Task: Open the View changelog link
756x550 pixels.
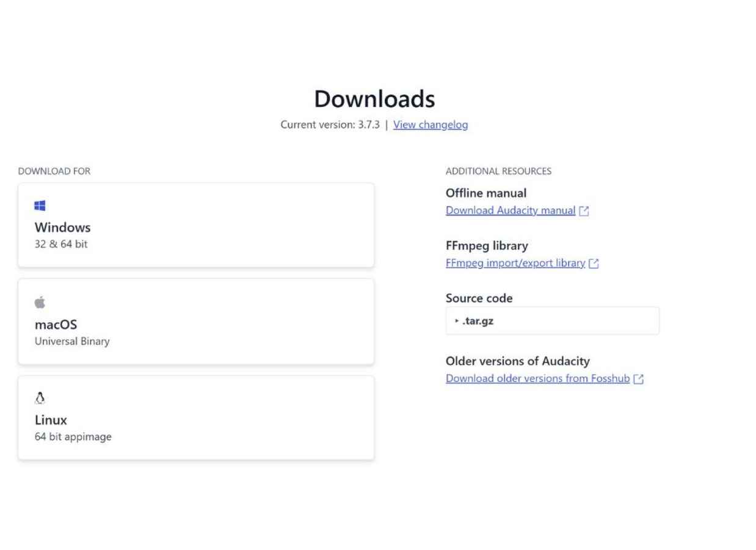Action: click(x=431, y=125)
